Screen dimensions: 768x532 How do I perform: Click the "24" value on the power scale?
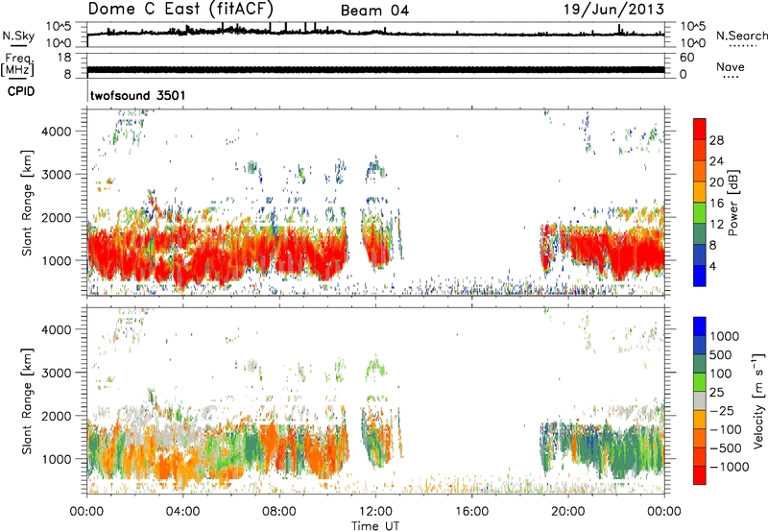coord(716,161)
